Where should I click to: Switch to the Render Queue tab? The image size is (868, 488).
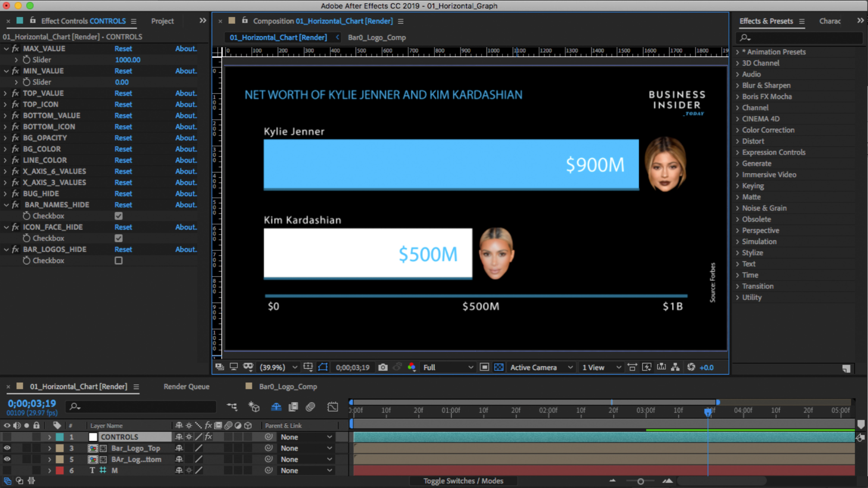coord(186,387)
